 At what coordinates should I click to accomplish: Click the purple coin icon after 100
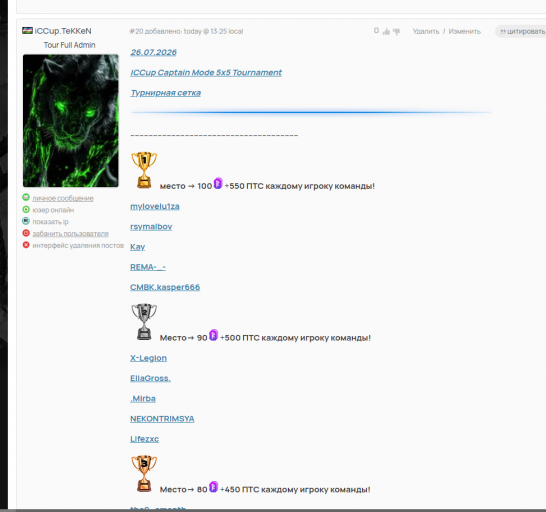(x=218, y=183)
